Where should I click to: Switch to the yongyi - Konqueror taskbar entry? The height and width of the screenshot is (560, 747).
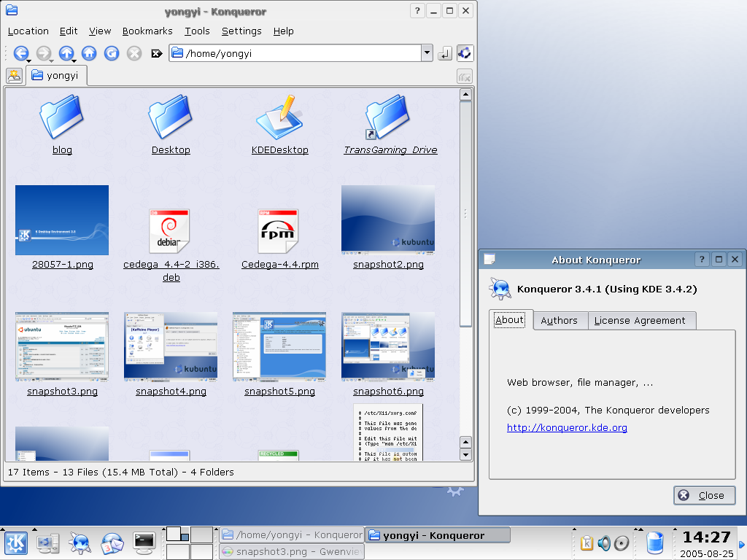coord(438,534)
